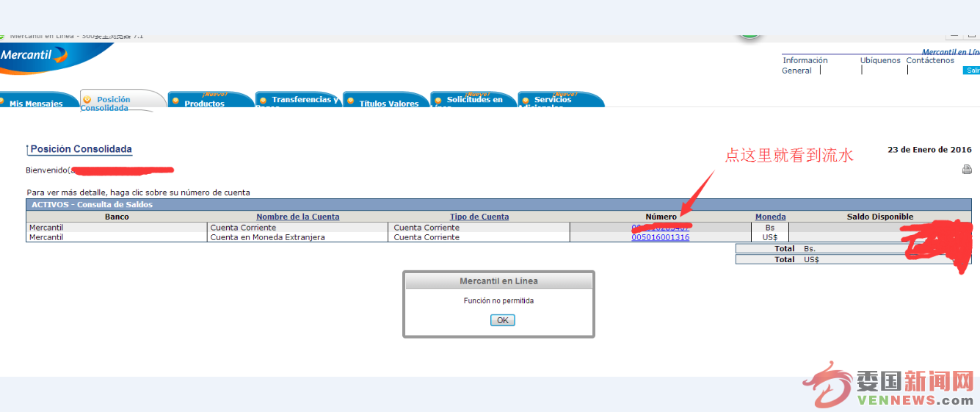980x412 pixels.
Task: Click the 'Total US$' row label
Action: click(796, 259)
